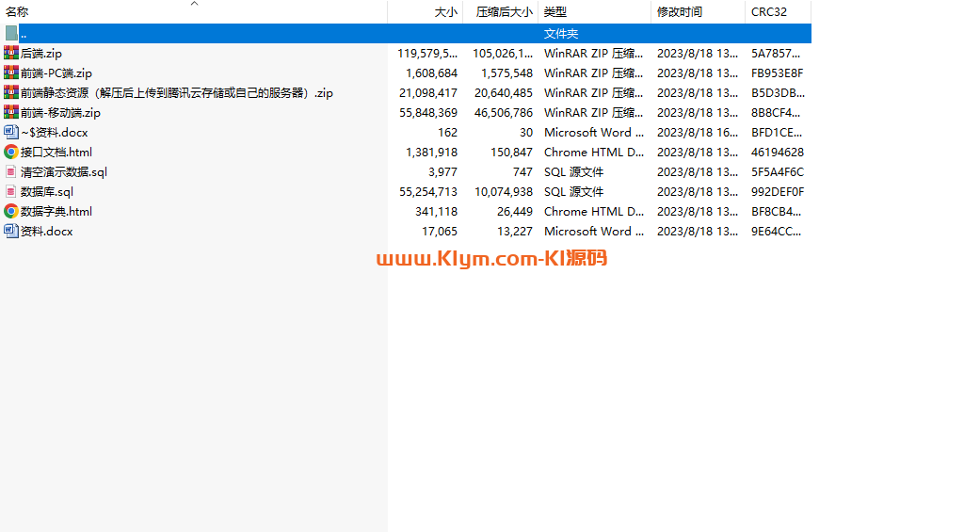Screen dimensions: 980x532
Task: Click CRC32 value 992DEF0F
Action: 778,192
